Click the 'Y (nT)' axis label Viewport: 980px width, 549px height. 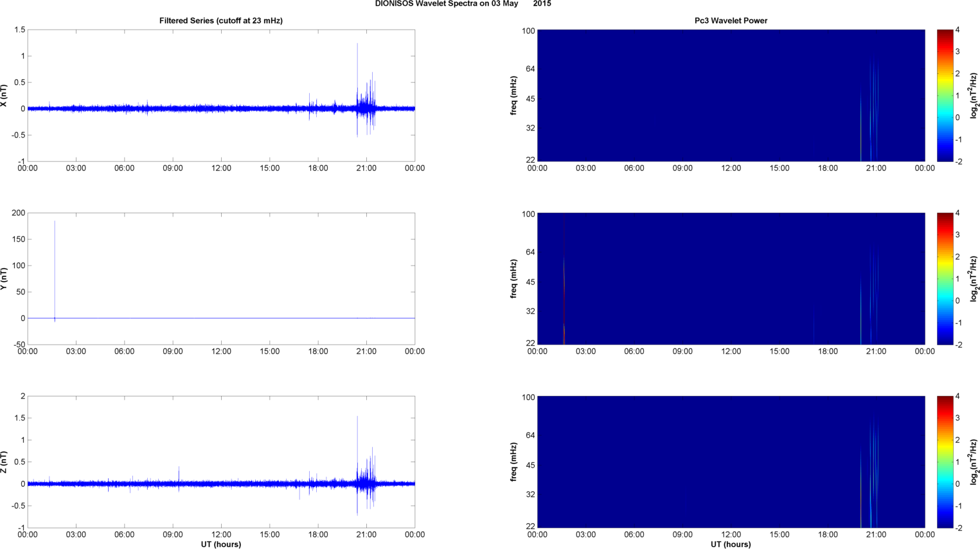[4, 279]
